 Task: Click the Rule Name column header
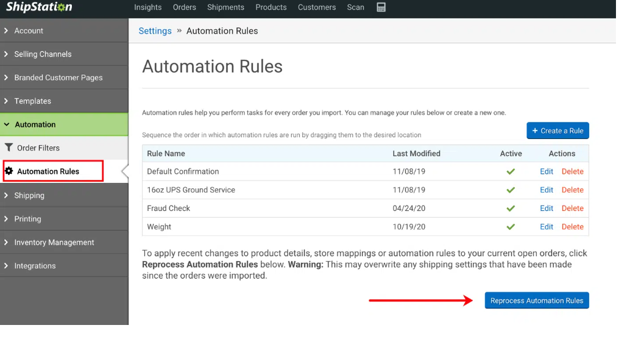[x=166, y=154]
